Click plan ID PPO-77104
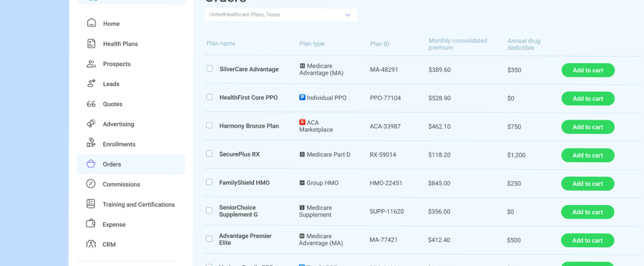The image size is (644, 266). pos(385,99)
